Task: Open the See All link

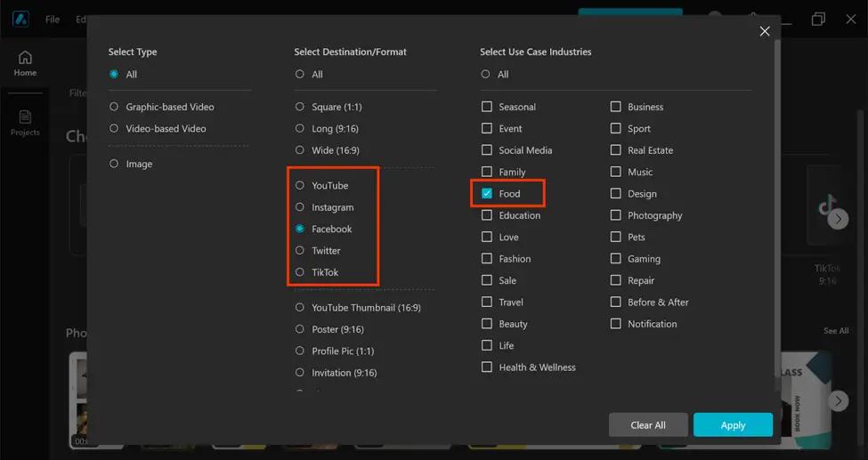Action: (836, 331)
